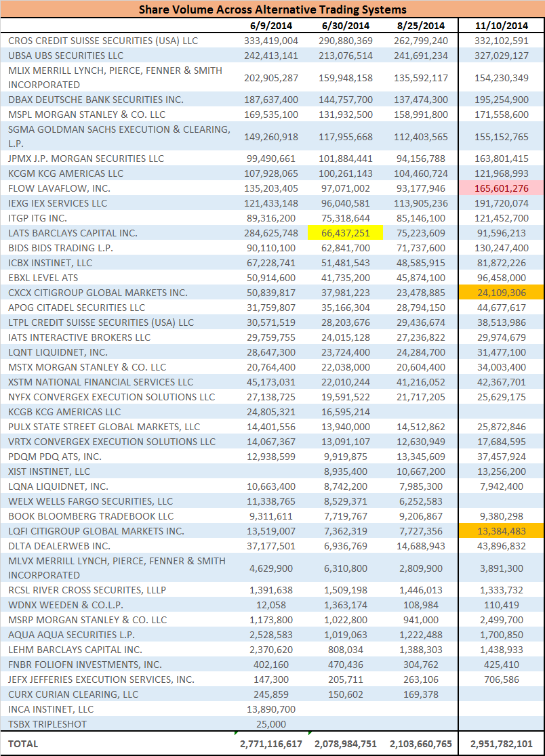Click DLTA DEALERWEB INC. label
Viewport: 545px width, 756px height.
(x=60, y=547)
